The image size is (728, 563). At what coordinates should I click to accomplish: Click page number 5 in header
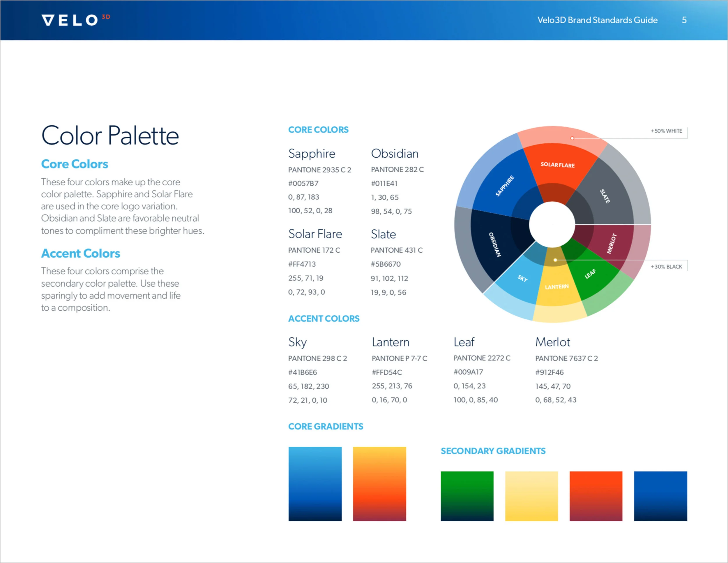click(684, 20)
